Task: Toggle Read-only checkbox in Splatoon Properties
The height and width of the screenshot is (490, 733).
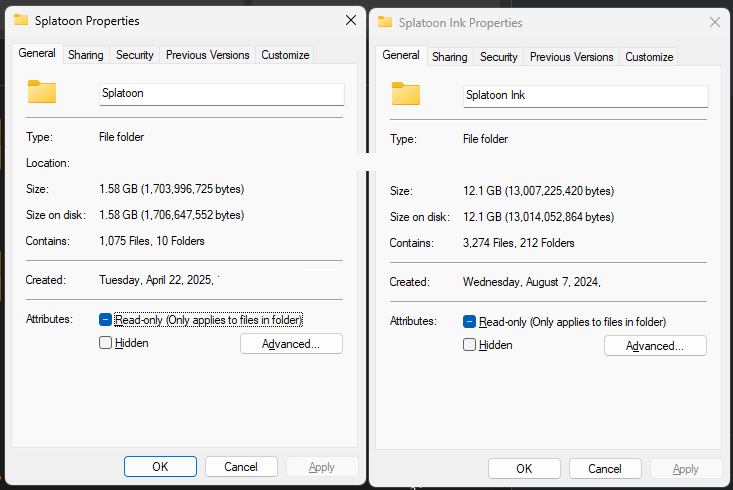Action: [x=105, y=320]
